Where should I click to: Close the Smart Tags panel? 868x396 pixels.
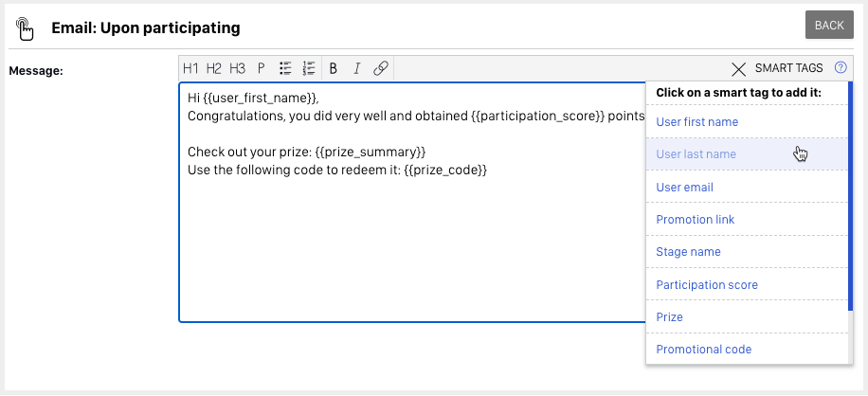(739, 68)
